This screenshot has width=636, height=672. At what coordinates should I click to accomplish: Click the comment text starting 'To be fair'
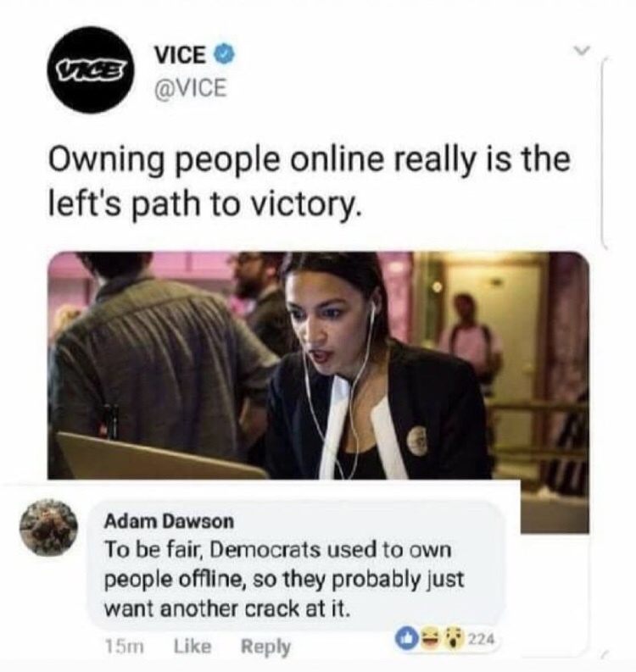[284, 579]
